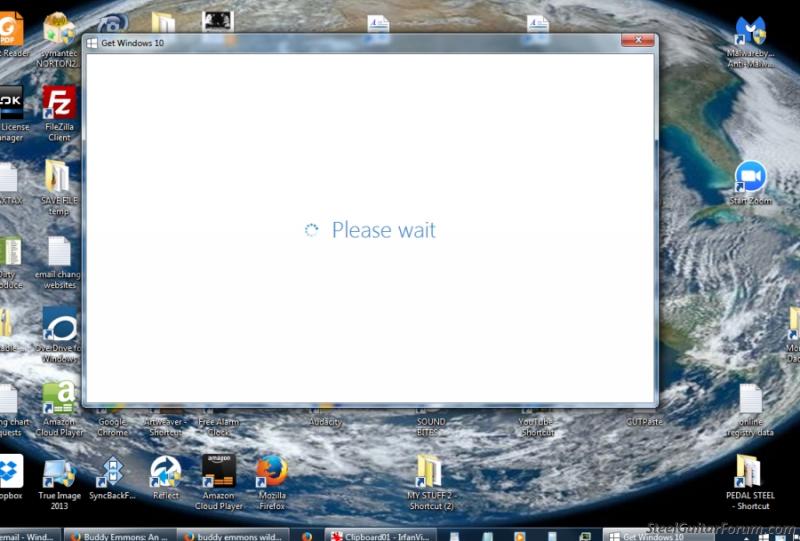Open the Reflect desktop shortcut
Image resolution: width=800 pixels, height=541 pixels.
(x=166, y=472)
